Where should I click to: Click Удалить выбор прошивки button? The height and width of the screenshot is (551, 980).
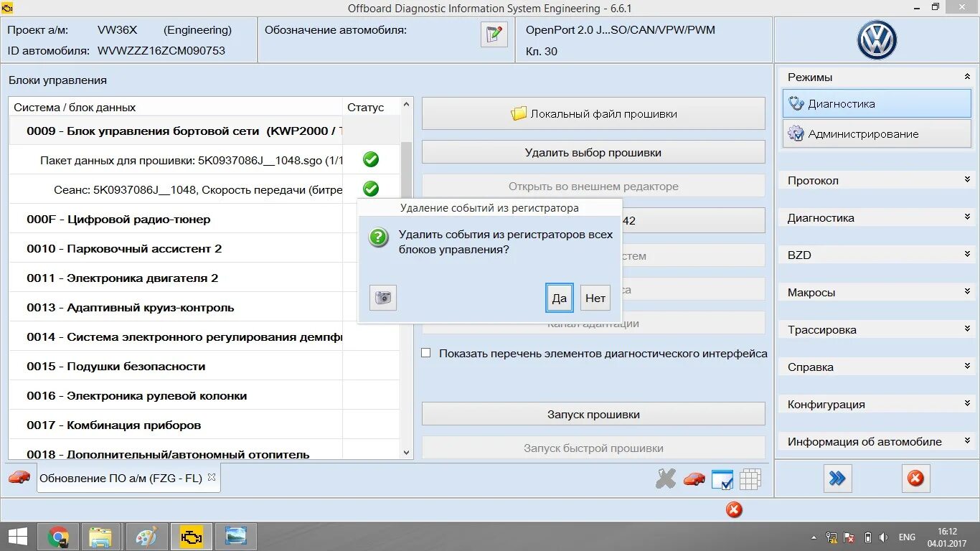tap(593, 152)
